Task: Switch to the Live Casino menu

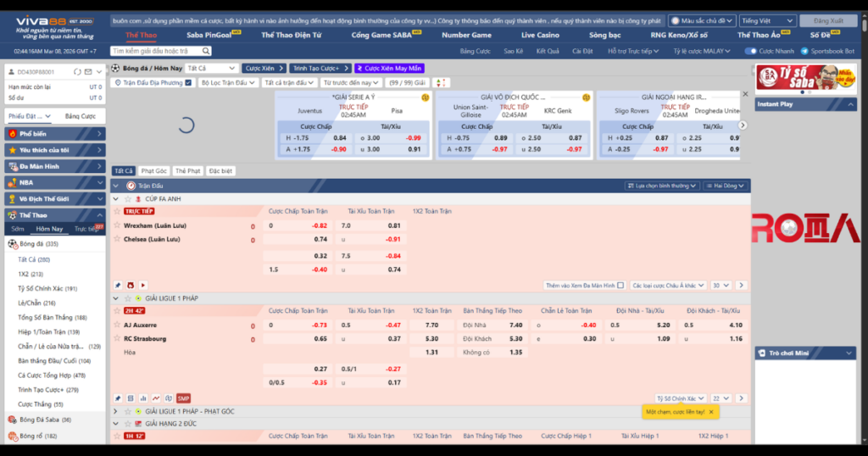Action: 540,35
